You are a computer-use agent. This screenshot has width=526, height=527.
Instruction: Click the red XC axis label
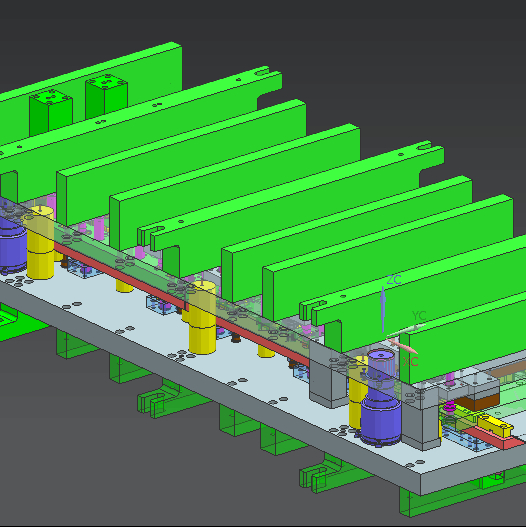(x=410, y=362)
